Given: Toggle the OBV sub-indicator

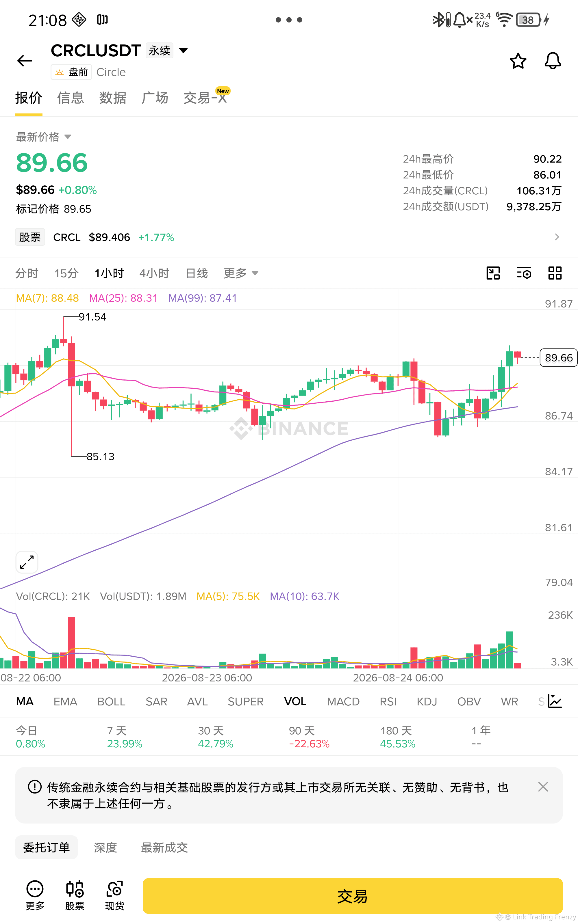Looking at the screenshot, I should coord(469,701).
